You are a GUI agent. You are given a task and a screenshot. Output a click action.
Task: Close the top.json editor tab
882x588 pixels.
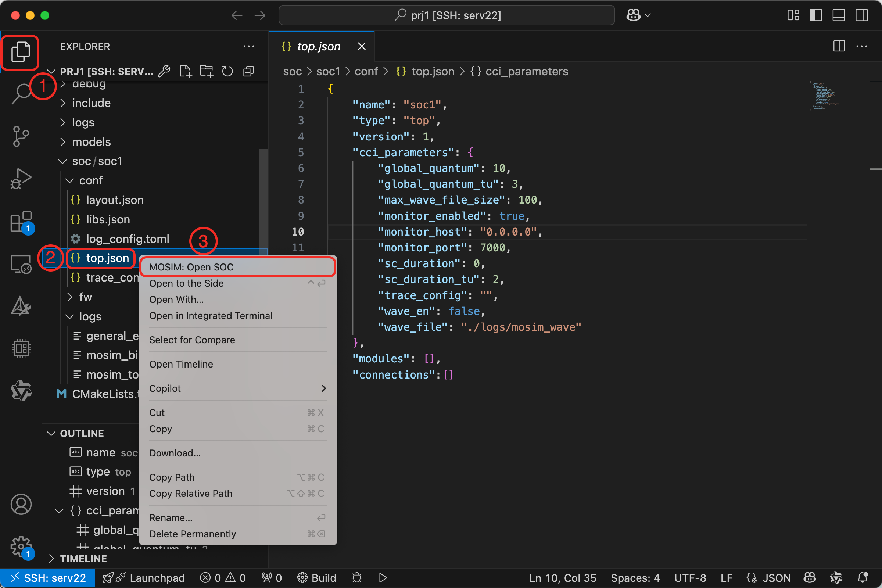point(362,46)
